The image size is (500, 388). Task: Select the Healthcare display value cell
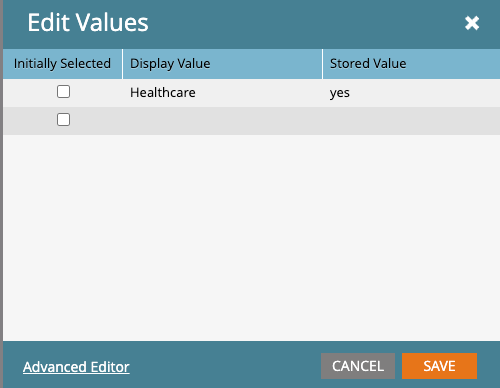223,93
